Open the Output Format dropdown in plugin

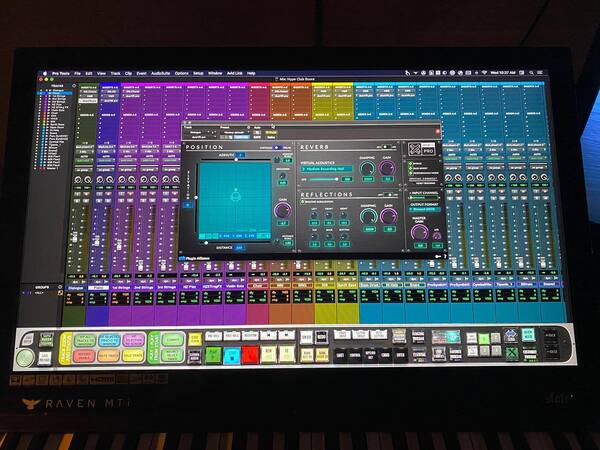(424, 209)
